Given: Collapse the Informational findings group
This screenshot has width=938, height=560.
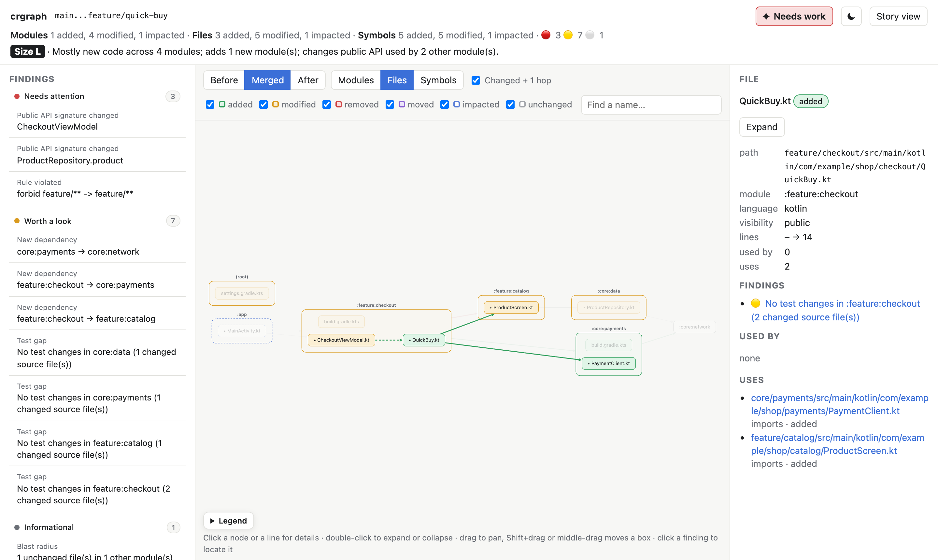Looking at the screenshot, I should coord(97,527).
